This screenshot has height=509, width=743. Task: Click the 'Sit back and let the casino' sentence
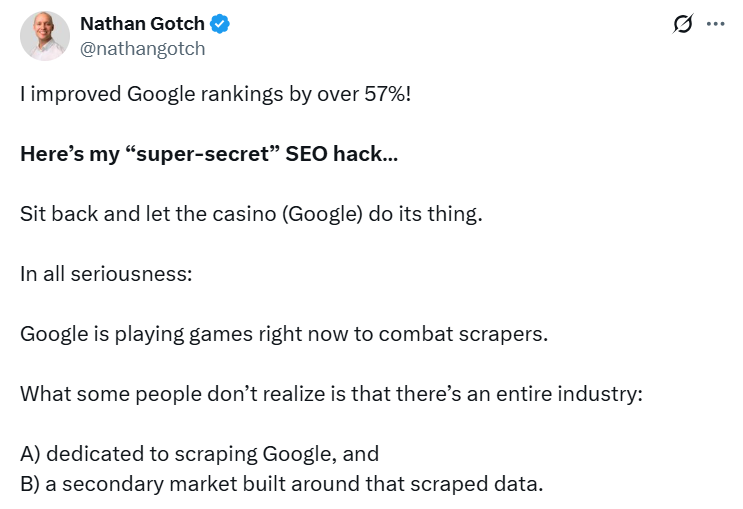tap(251, 216)
